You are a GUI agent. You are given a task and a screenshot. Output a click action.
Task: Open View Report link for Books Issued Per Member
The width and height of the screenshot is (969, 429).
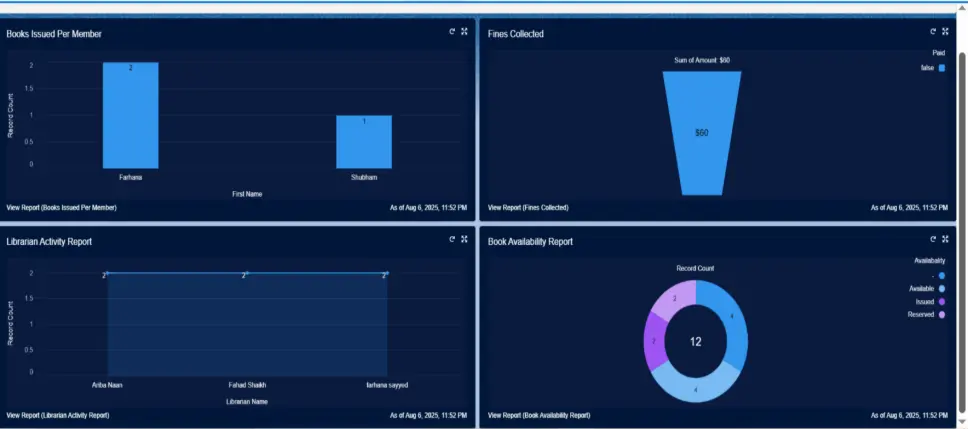coord(62,208)
